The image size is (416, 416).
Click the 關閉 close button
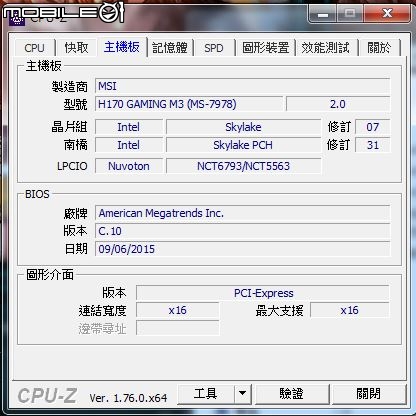(368, 394)
